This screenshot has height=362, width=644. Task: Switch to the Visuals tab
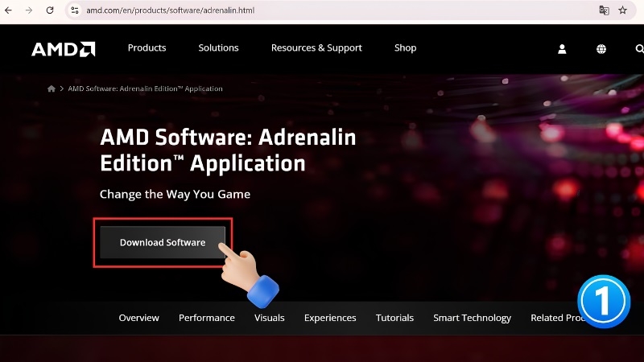pyautogui.click(x=270, y=318)
